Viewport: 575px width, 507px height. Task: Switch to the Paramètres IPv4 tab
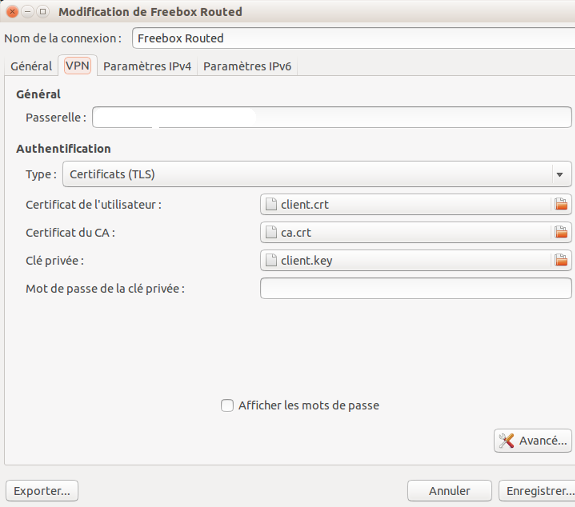tap(147, 66)
